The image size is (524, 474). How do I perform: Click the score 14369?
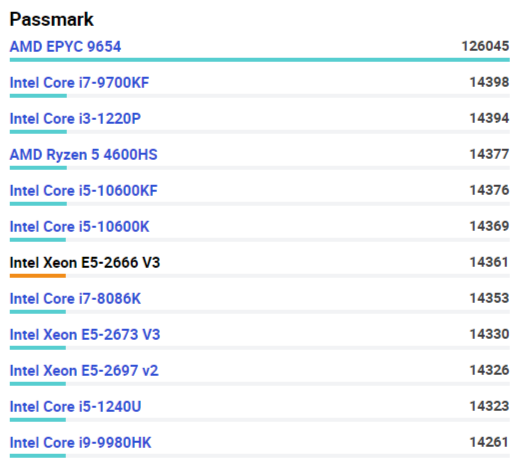[x=489, y=226]
